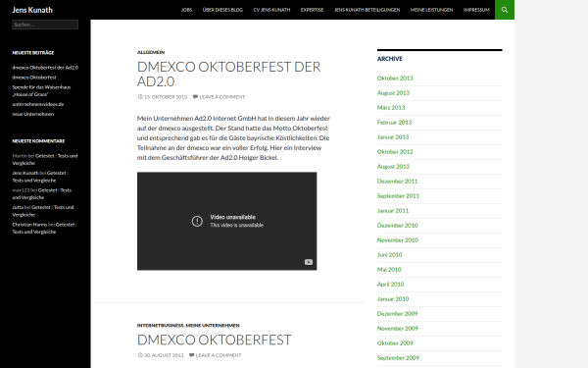Open archive Oktober 2012
The height and width of the screenshot is (368, 588).
(x=395, y=152)
